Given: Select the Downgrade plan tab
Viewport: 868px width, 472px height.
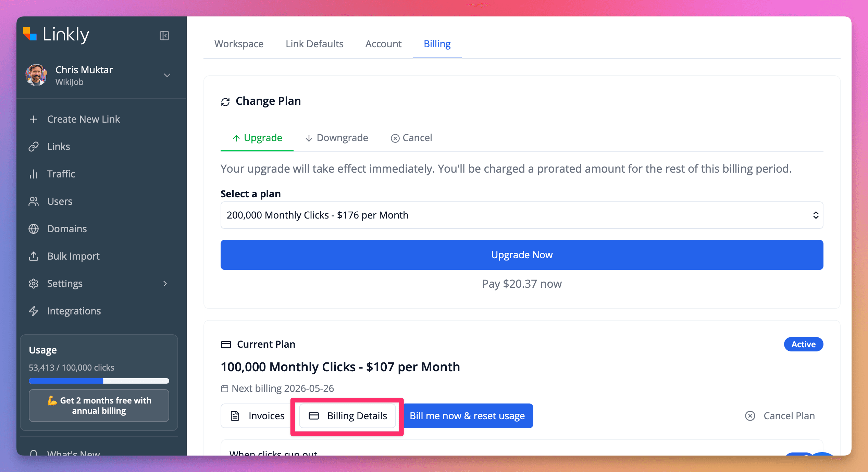Looking at the screenshot, I should (x=337, y=138).
